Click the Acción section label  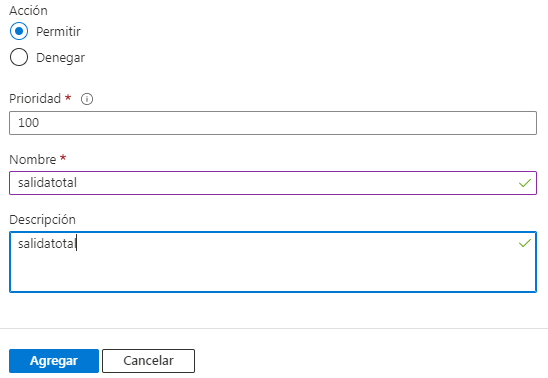pos(28,11)
